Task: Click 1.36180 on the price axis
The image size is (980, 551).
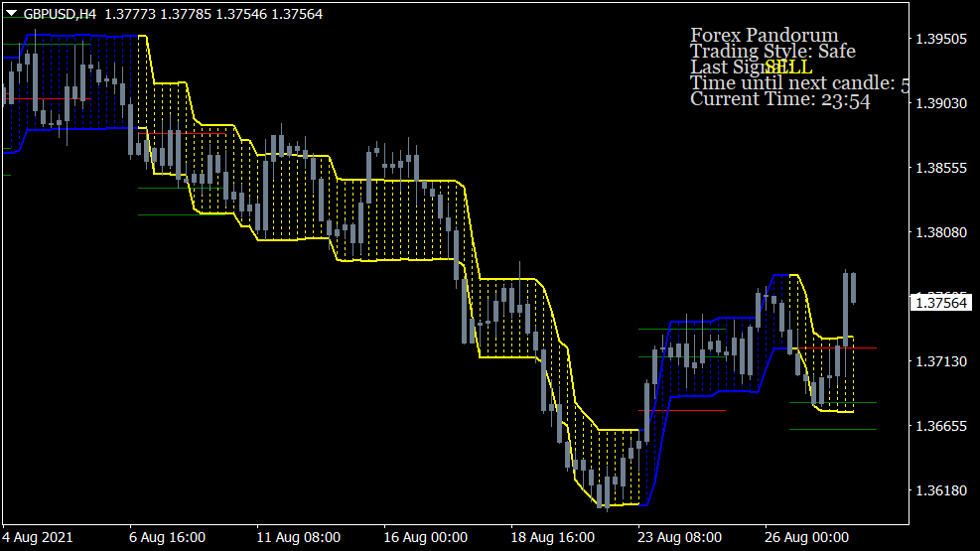Action: click(940, 490)
